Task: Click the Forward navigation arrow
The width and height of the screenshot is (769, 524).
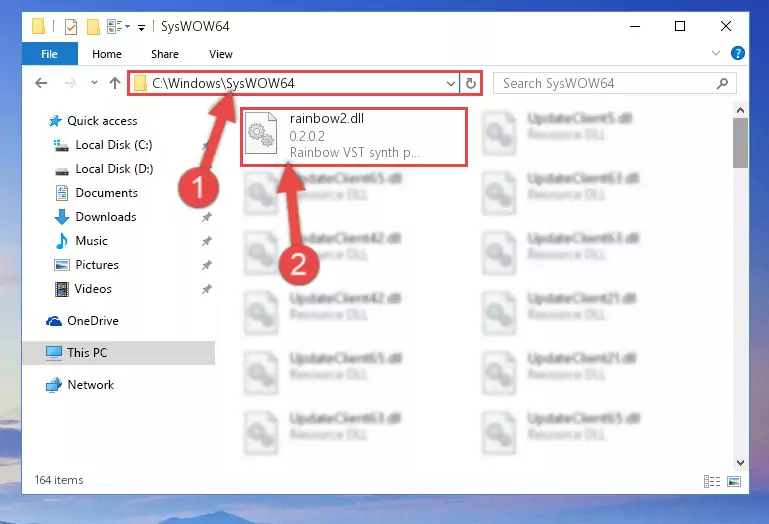Action: (71, 83)
